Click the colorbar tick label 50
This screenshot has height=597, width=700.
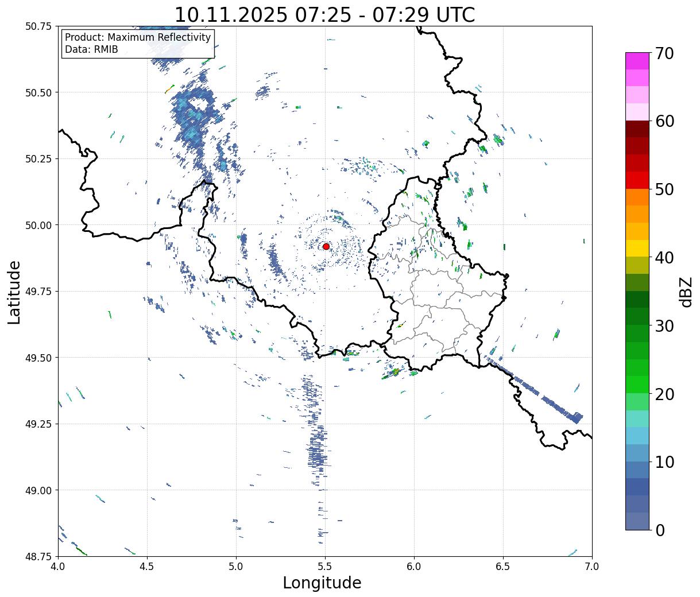point(664,189)
